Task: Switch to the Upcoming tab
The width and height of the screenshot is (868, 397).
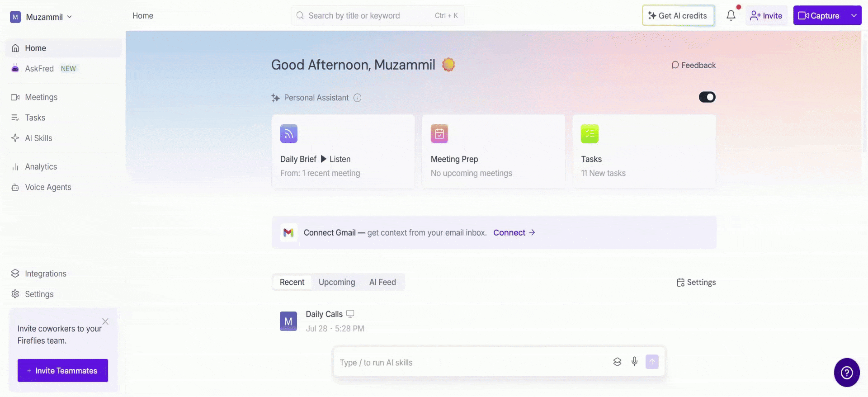Action: [337, 282]
